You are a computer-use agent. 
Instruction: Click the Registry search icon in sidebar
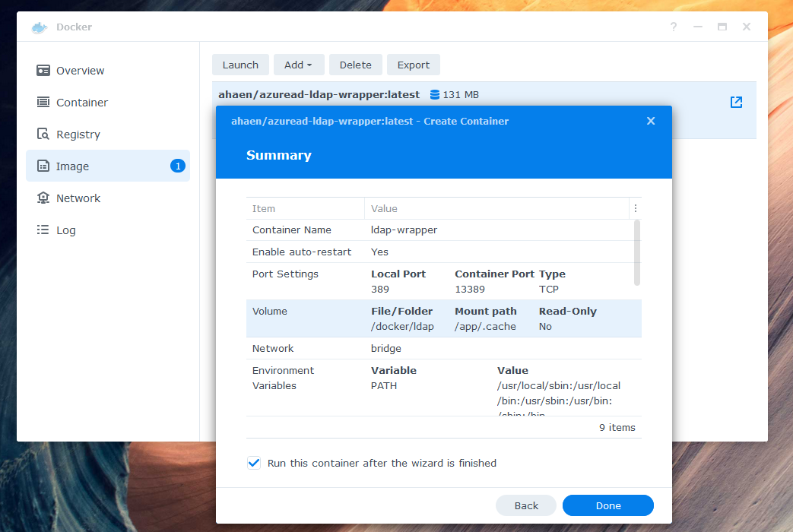[43, 134]
